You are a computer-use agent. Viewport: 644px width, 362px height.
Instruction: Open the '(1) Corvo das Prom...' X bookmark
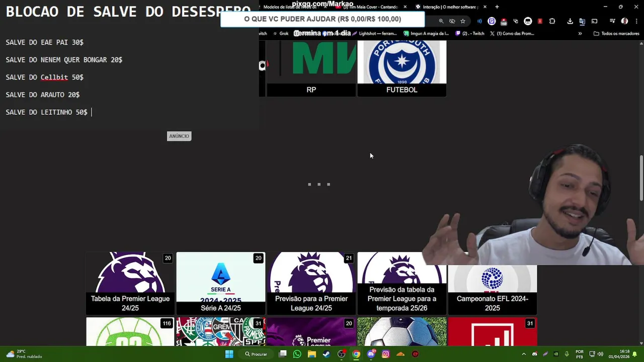[512, 34]
